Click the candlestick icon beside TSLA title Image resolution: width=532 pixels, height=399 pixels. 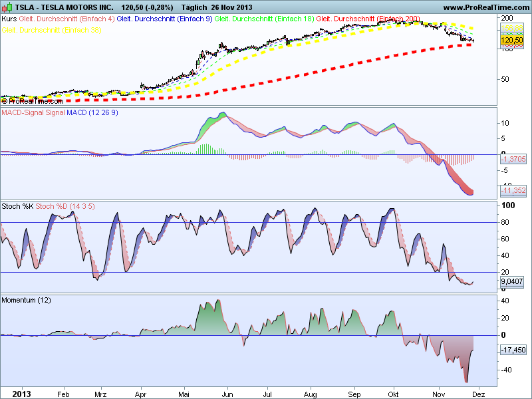tap(7, 7)
